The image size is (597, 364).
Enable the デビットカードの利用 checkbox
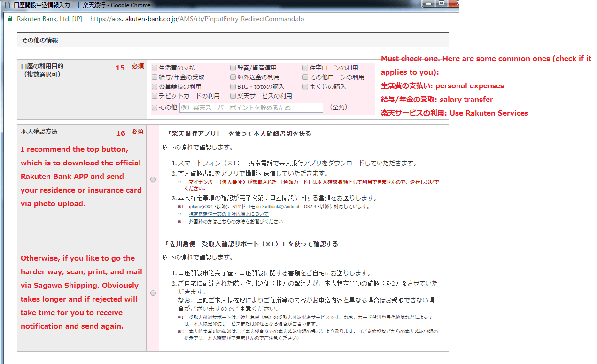pos(155,96)
